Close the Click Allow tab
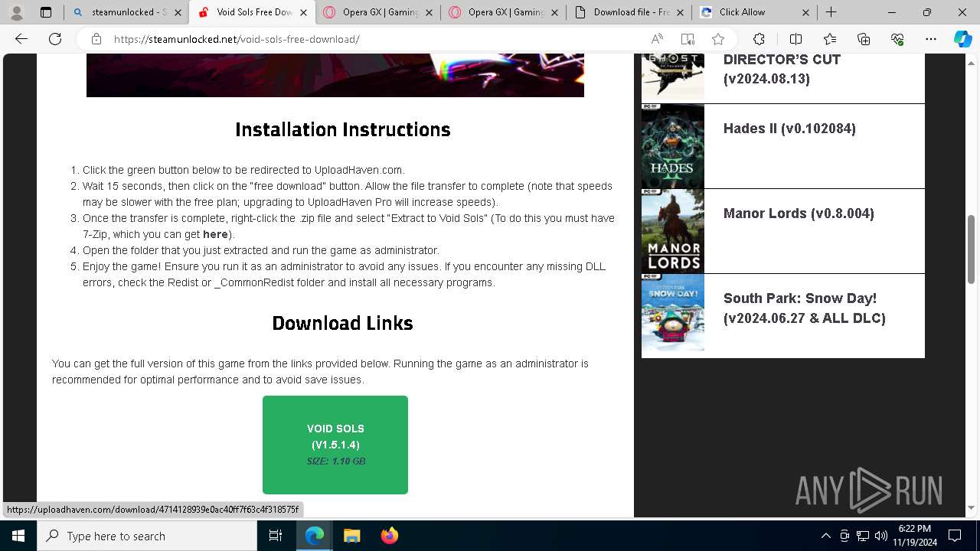Image resolution: width=980 pixels, height=551 pixels. 805,12
